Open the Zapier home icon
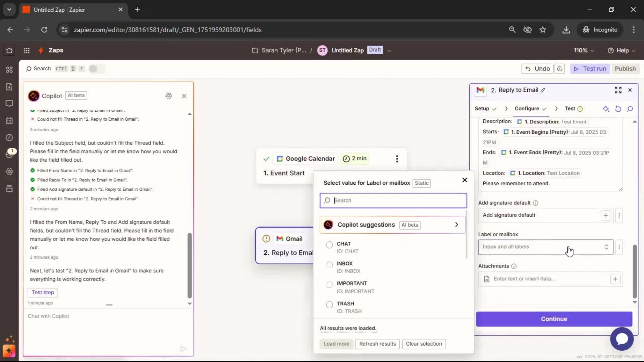Screen dimensions: 644x362 9,50
